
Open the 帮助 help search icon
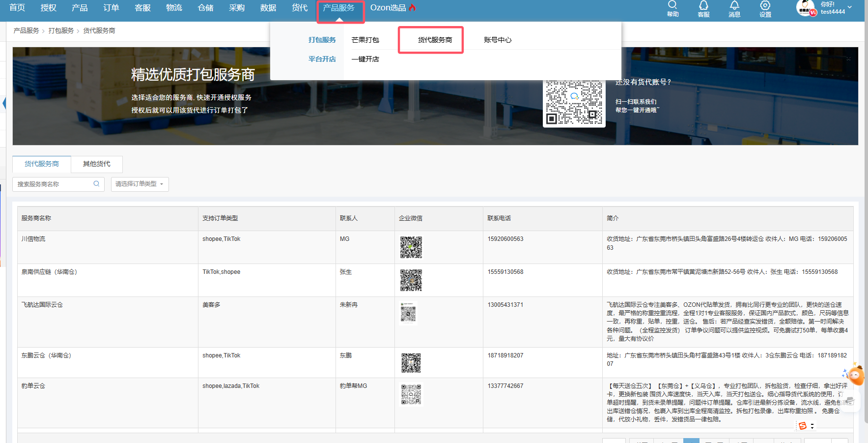(672, 5)
